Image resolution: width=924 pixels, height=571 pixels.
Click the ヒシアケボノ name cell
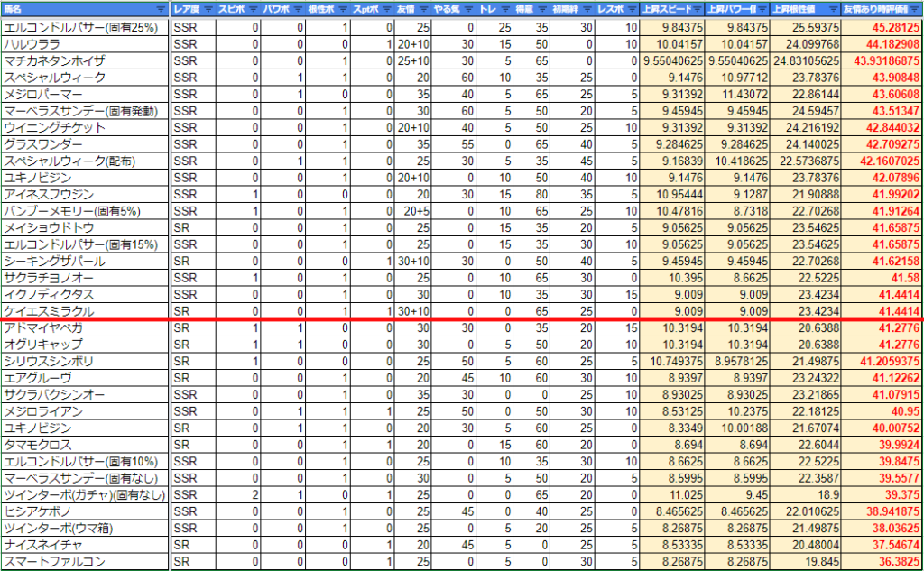tap(86, 511)
